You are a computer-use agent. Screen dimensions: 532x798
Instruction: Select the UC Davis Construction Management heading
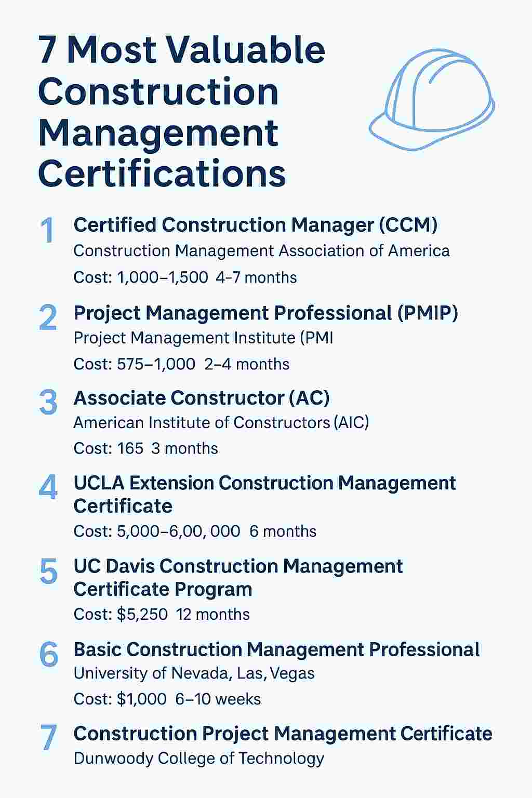click(x=238, y=577)
